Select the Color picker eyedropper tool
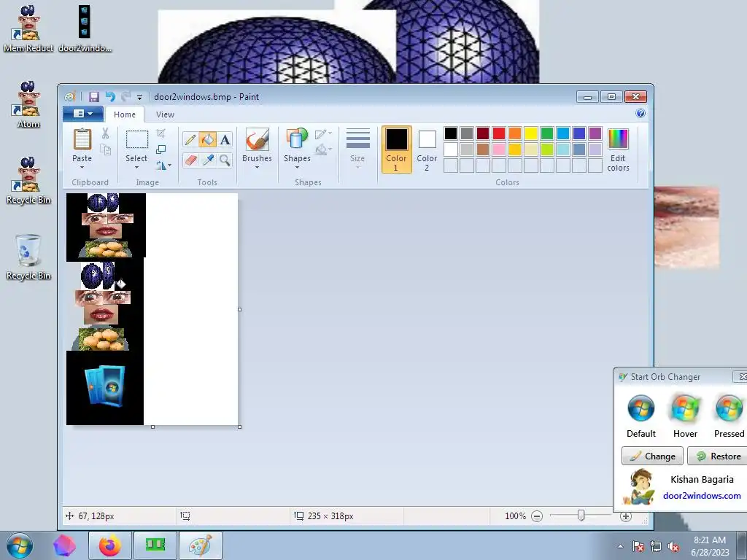This screenshot has width=747, height=560. (x=208, y=160)
